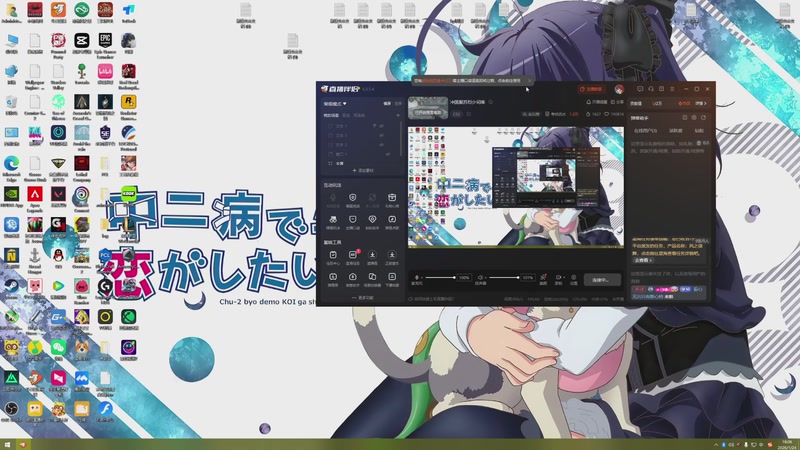Adjust the microphone volume slider
Screen dimensions: 800x450
click(x=440, y=278)
